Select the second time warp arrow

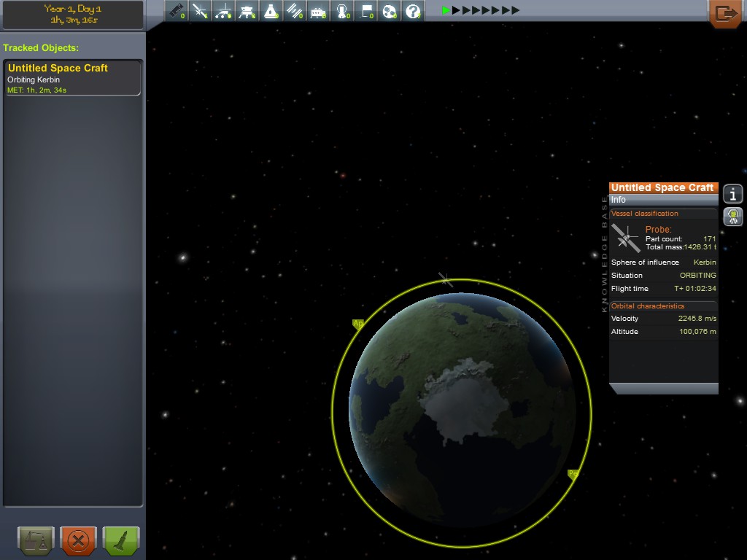456,10
